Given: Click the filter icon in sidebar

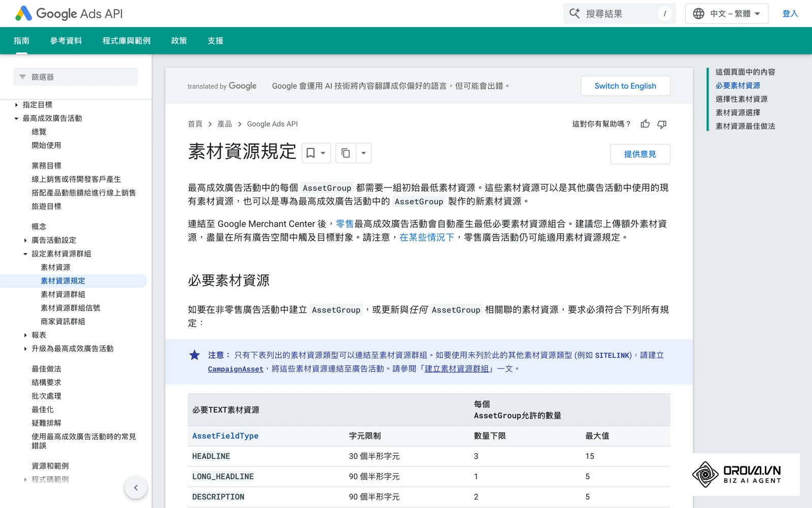Looking at the screenshot, I should 22,77.
